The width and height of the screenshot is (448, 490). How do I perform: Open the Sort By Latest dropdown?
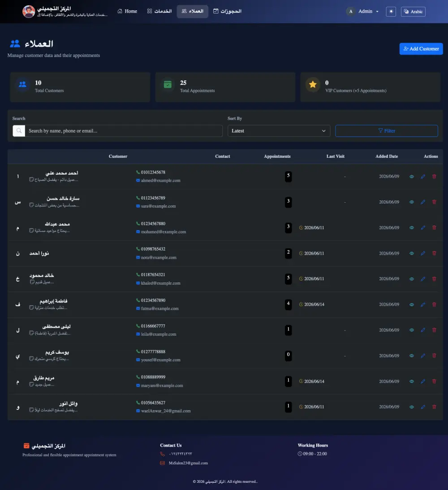[279, 131]
